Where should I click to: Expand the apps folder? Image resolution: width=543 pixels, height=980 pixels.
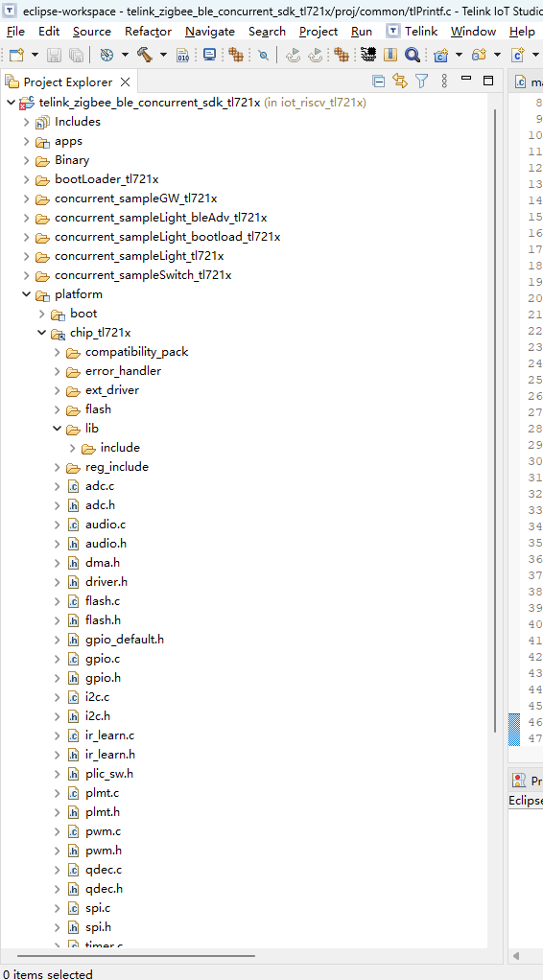(x=26, y=141)
